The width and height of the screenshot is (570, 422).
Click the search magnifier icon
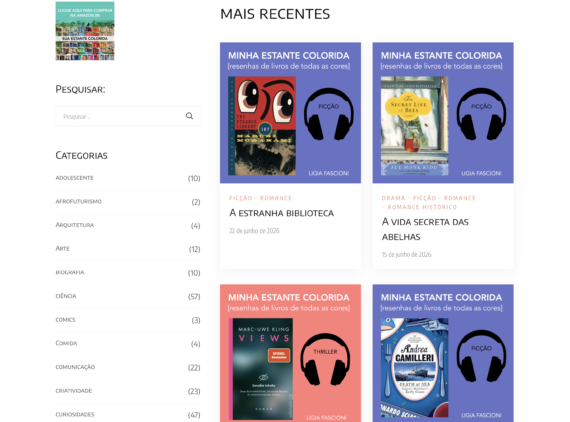(x=189, y=116)
